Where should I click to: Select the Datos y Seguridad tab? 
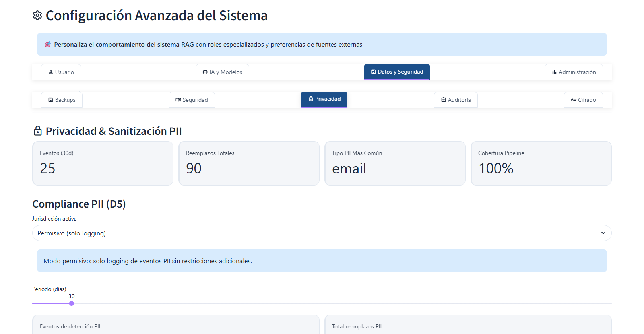[x=397, y=72]
